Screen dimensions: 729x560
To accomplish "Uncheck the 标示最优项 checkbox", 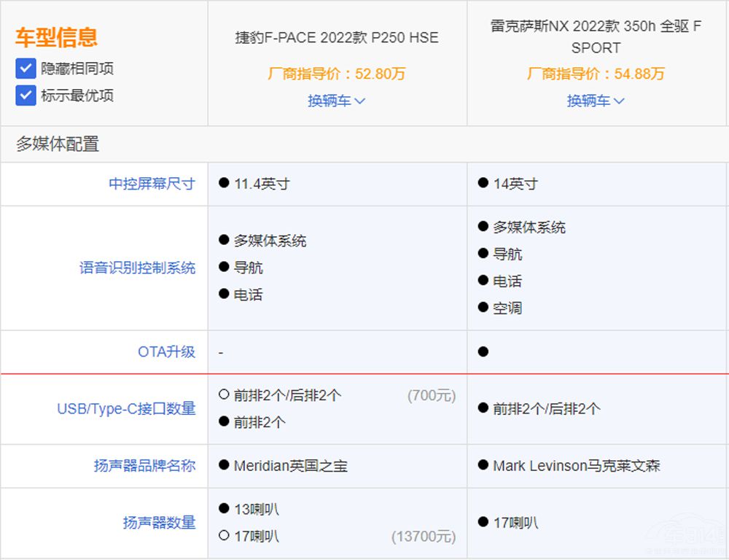I will [x=26, y=96].
